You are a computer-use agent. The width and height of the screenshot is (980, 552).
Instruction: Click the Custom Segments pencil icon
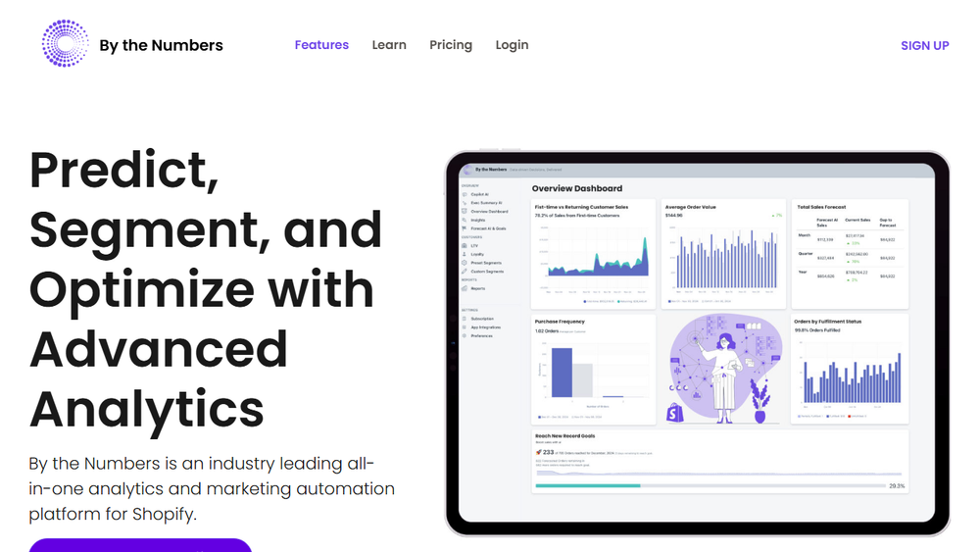(x=465, y=272)
